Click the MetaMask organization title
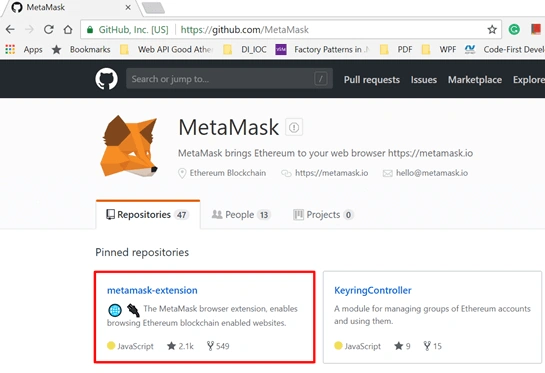The image size is (545, 373). click(x=228, y=127)
